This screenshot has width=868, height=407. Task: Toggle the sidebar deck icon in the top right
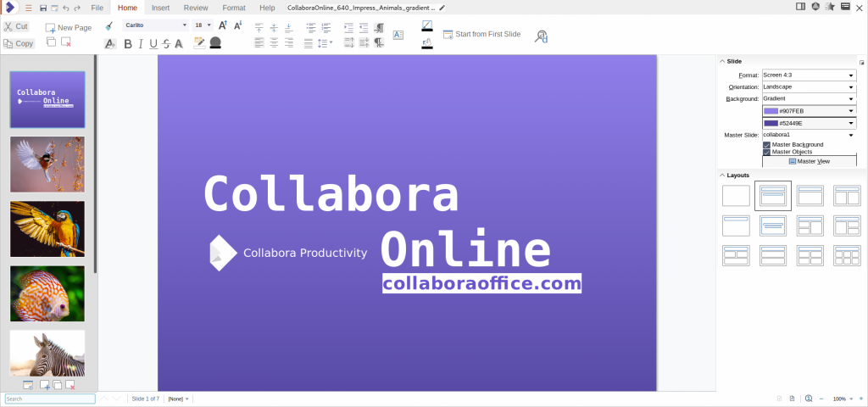(x=800, y=7)
